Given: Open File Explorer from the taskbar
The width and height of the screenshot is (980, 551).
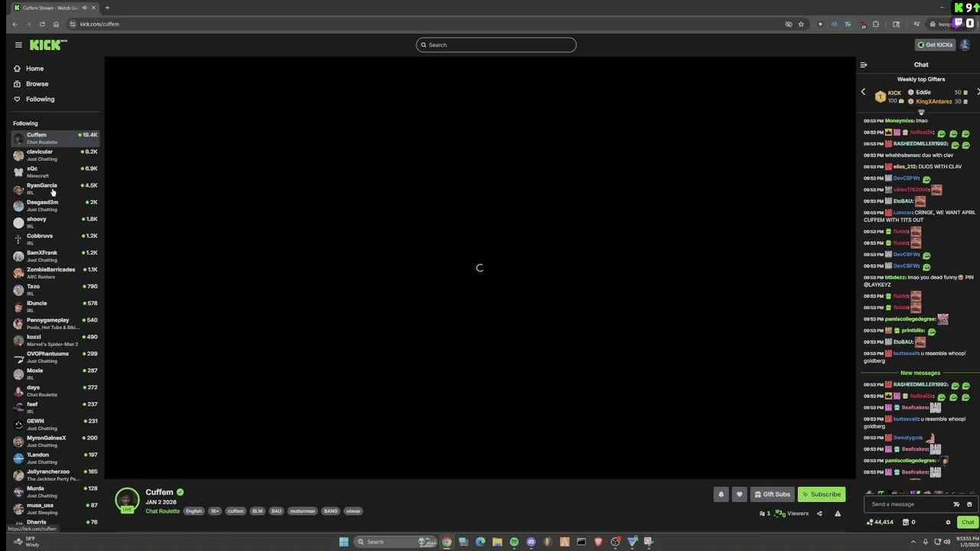Looking at the screenshot, I should pos(497,542).
